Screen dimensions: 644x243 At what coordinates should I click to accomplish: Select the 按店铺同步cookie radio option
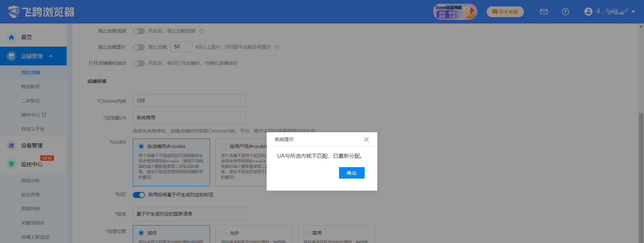tap(141, 146)
